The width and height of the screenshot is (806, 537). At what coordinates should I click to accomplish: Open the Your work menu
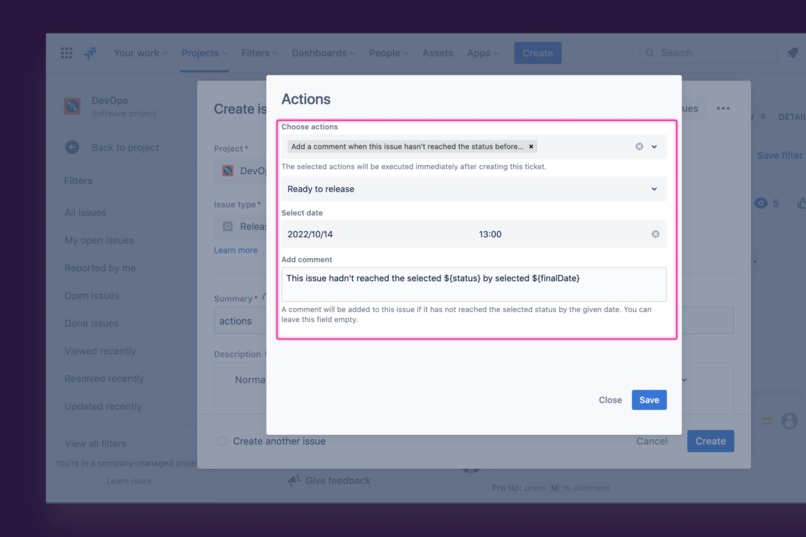(140, 53)
